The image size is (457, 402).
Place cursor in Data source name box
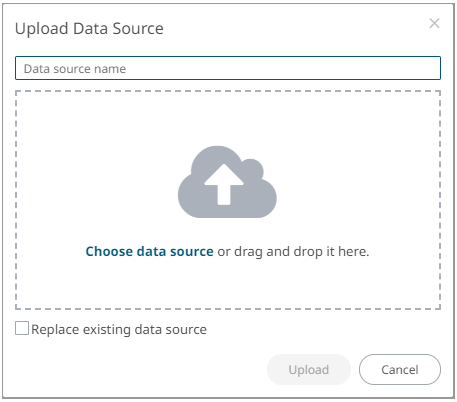228,68
